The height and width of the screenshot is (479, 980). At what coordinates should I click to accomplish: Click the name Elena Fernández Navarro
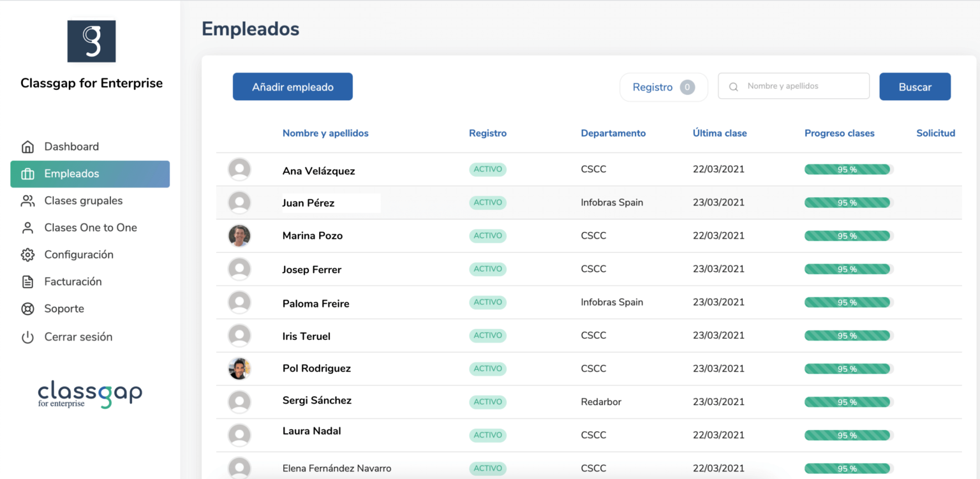click(337, 468)
